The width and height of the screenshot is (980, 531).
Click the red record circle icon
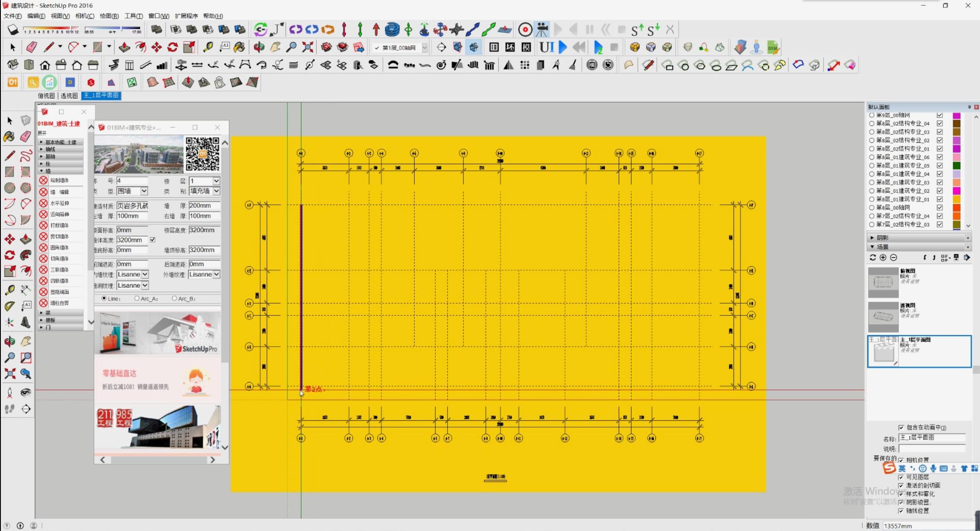coord(525,29)
